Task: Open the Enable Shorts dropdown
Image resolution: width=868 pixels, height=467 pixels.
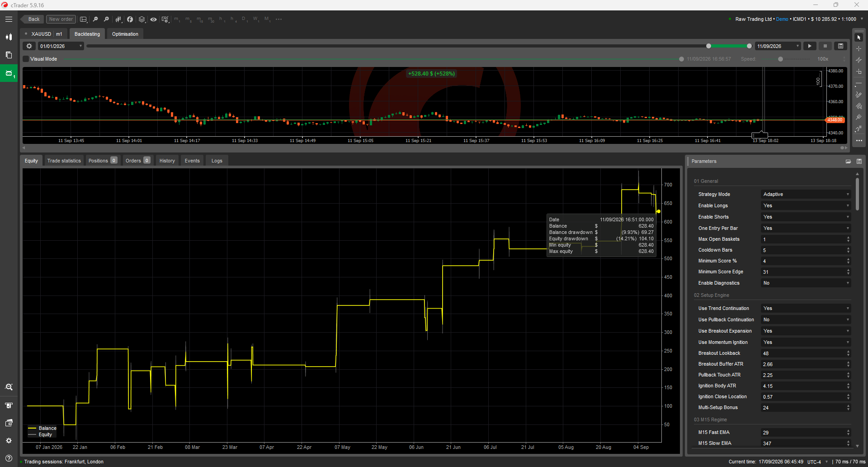Action: [806, 217]
